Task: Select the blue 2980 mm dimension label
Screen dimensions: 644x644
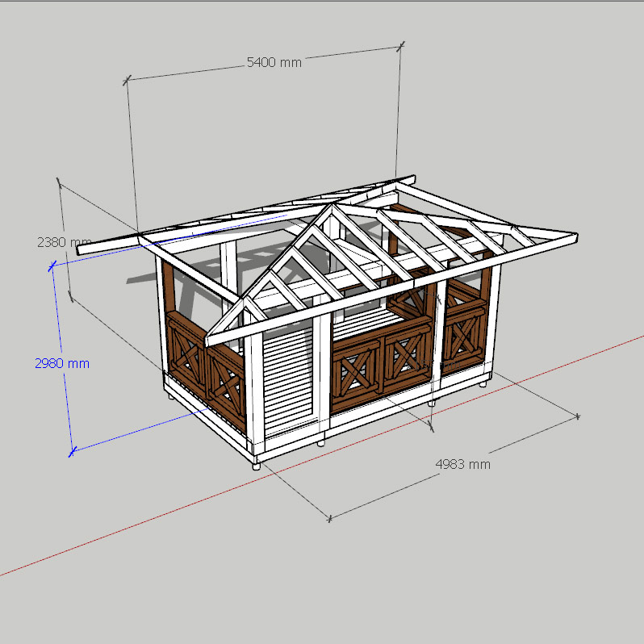Action: click(x=61, y=363)
